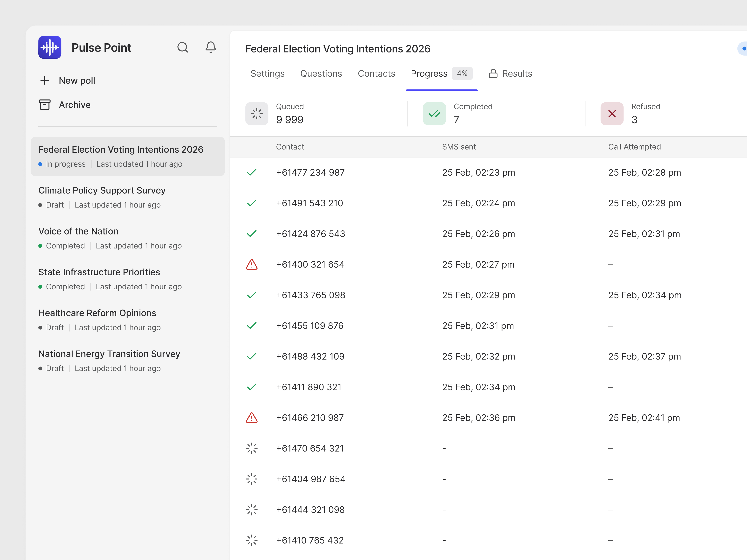This screenshot has width=747, height=560.
Task: Switch to the Contacts tab
Action: [x=377, y=73]
